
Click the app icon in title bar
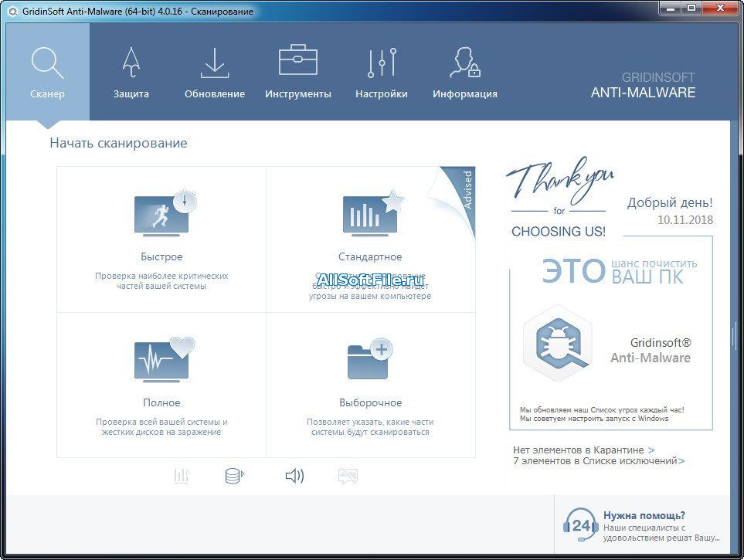coord(13,11)
